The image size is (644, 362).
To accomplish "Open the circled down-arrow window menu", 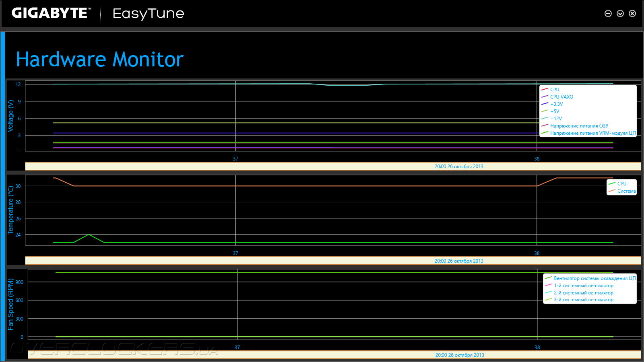I will coord(620,14).
